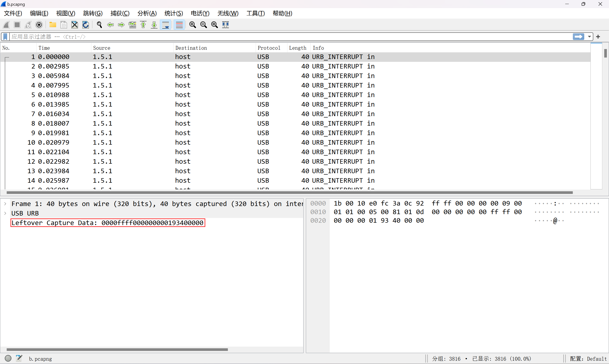609x364 pixels.
Task: Click the plus button to add filter
Action: [x=598, y=37]
